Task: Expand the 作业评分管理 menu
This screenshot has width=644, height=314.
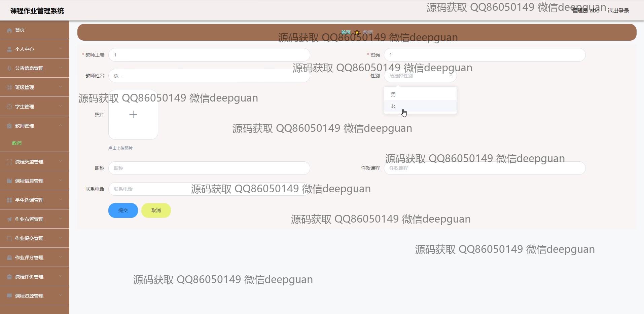Action: click(35, 258)
